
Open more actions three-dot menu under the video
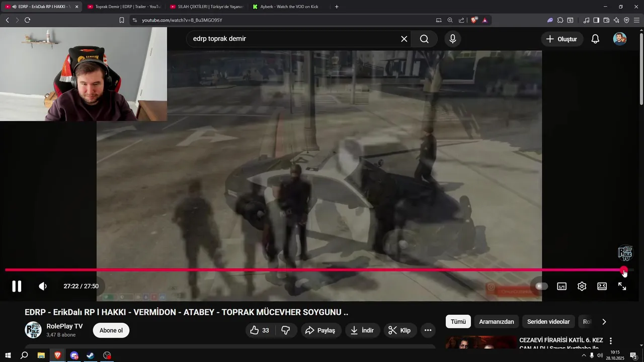pyautogui.click(x=428, y=330)
